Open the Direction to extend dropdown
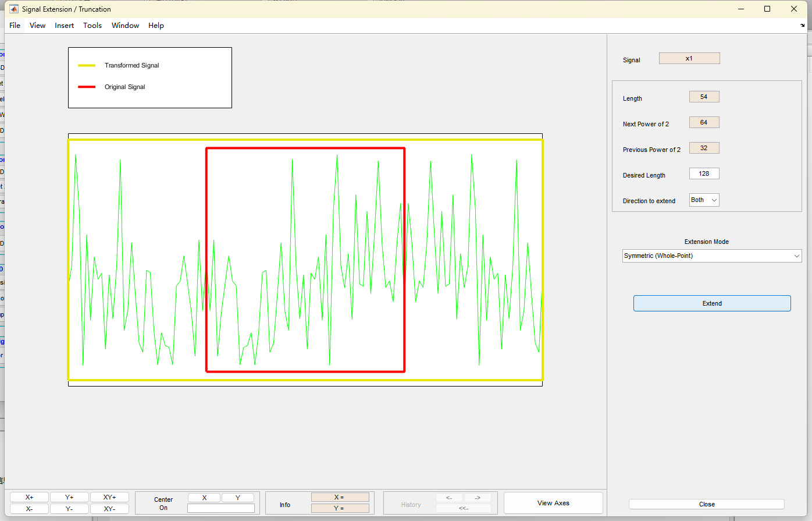 click(704, 200)
